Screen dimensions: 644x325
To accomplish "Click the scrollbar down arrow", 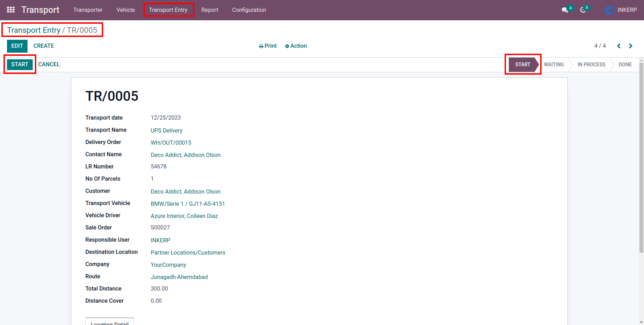I will (x=641, y=322).
